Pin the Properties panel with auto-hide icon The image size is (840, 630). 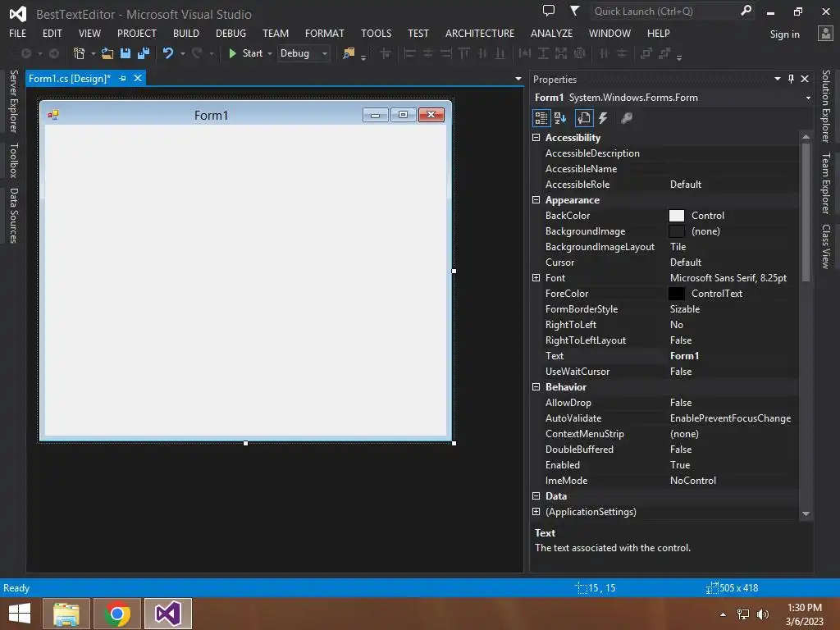click(792, 79)
